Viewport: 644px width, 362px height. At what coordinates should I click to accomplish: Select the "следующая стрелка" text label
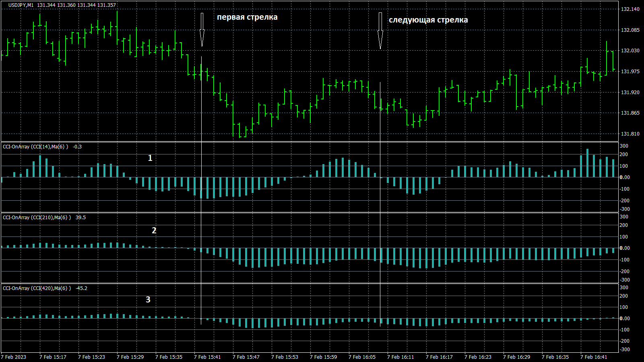[428, 20]
